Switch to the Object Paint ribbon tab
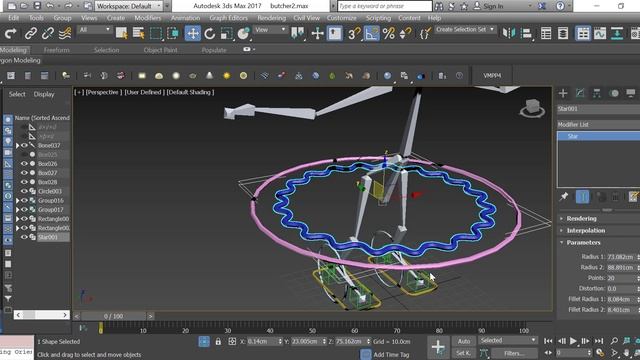This screenshot has width=640, height=360. coord(160,50)
